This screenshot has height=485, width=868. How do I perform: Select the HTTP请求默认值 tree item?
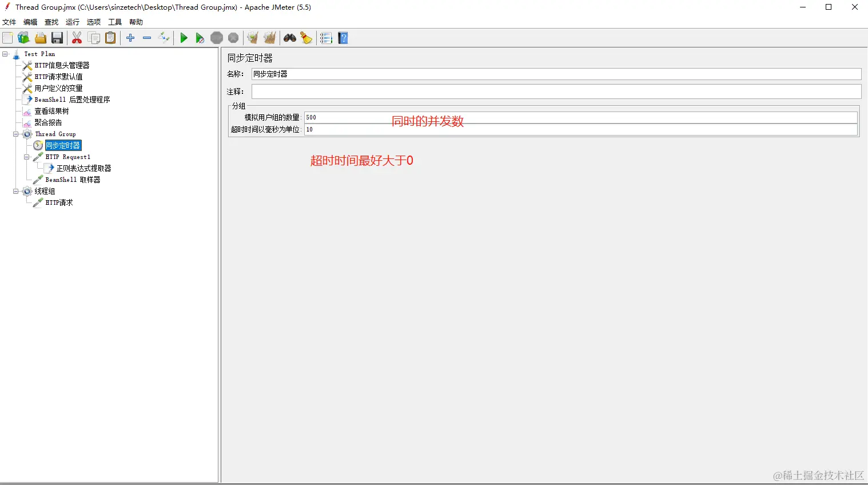click(58, 77)
